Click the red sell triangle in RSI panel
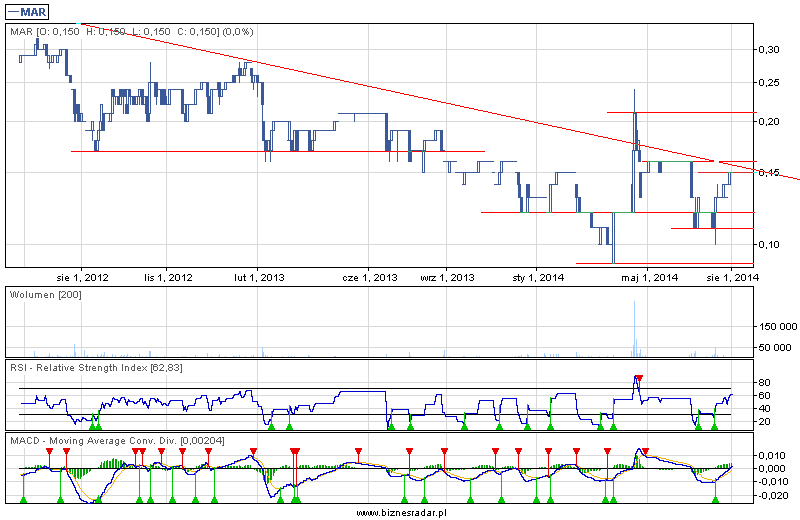 [639, 379]
